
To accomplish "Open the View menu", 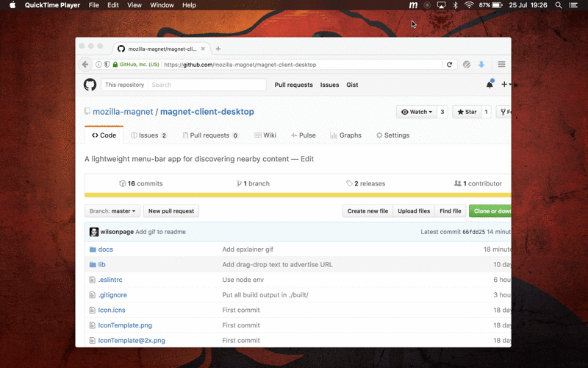I will [x=135, y=5].
